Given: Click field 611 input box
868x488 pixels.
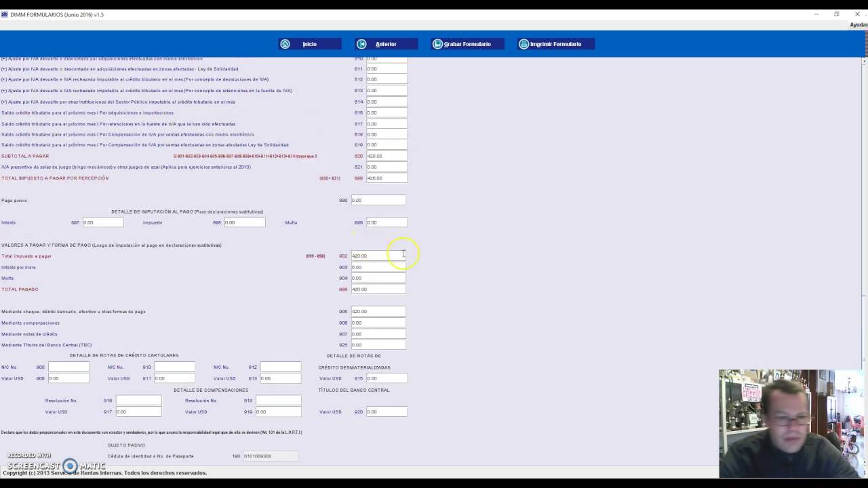Looking at the screenshot, I should click(387, 68).
